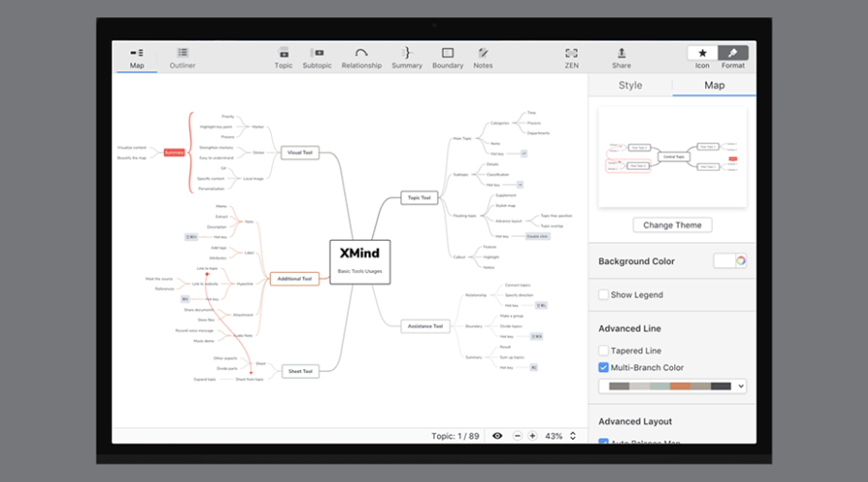Viewport: 868px width, 482px height.
Task: Add a Summary bracket from toolbar
Action: [x=407, y=58]
